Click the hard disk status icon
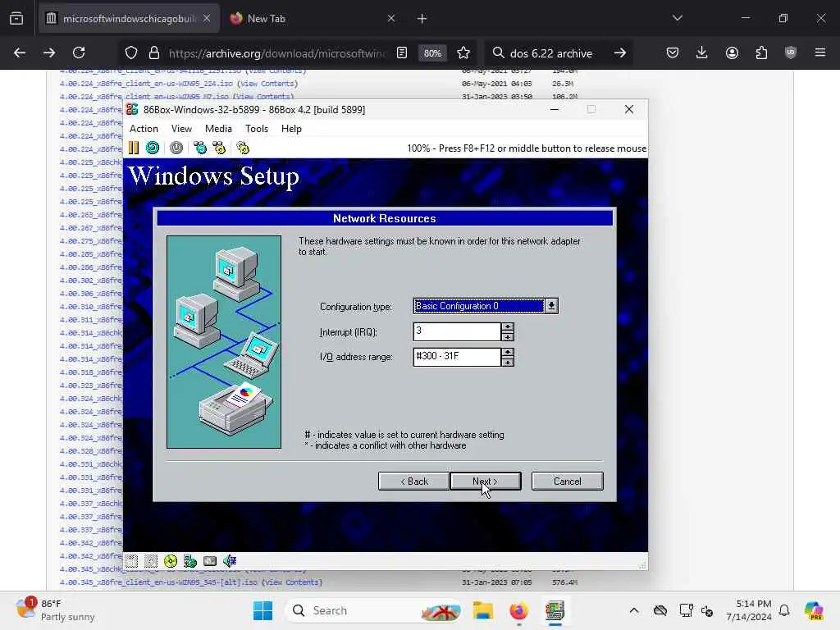This screenshot has width=840, height=630. [x=210, y=561]
